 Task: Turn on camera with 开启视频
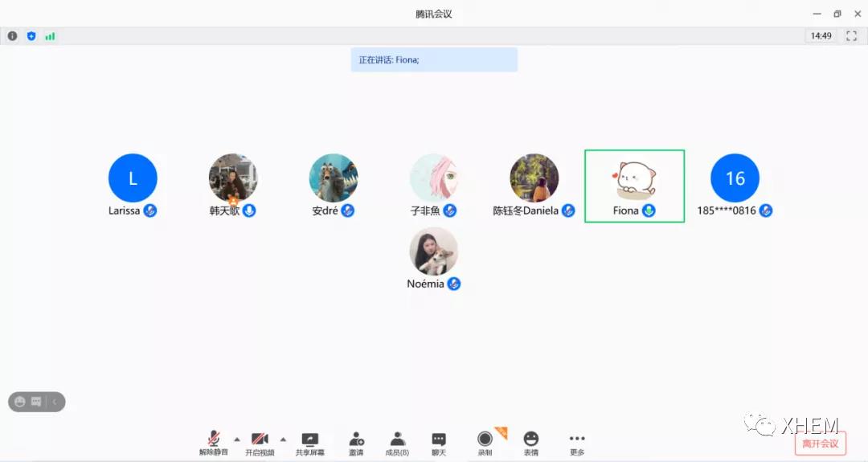(260, 442)
